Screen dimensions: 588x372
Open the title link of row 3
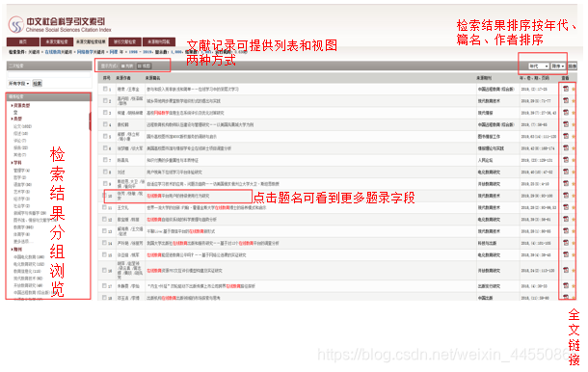click(185, 113)
